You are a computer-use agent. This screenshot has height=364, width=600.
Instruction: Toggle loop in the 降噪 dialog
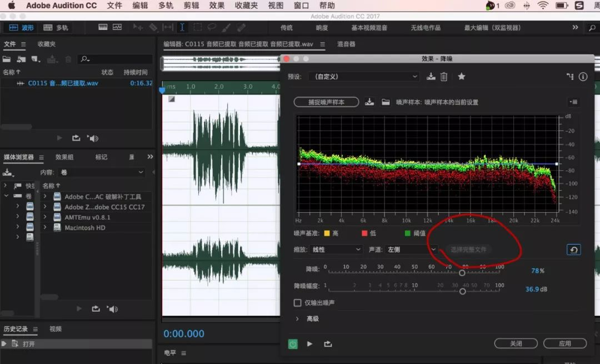[x=328, y=343]
